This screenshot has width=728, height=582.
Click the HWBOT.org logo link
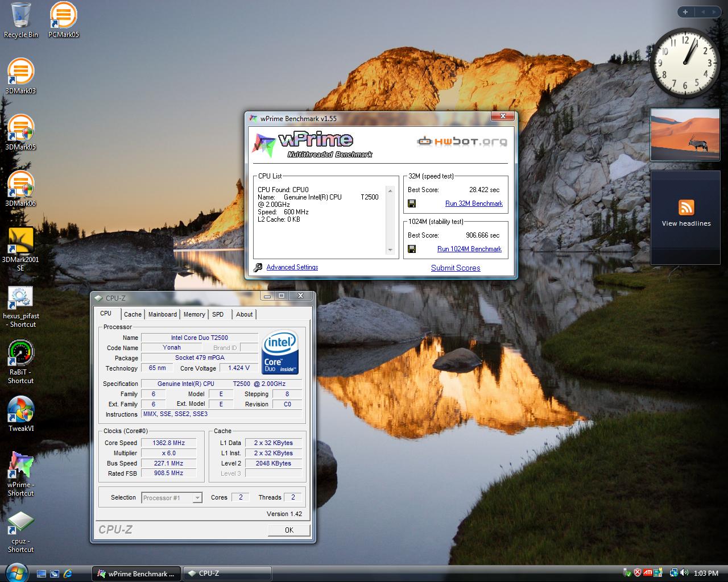(x=462, y=141)
